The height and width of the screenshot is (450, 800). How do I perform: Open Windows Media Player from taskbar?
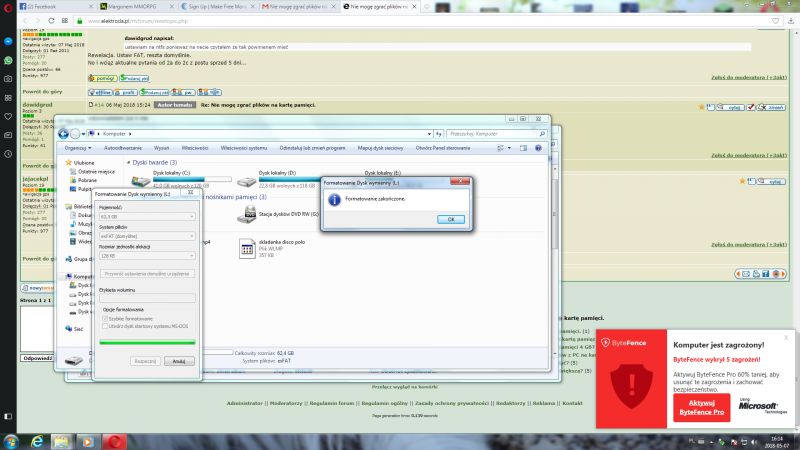88,441
